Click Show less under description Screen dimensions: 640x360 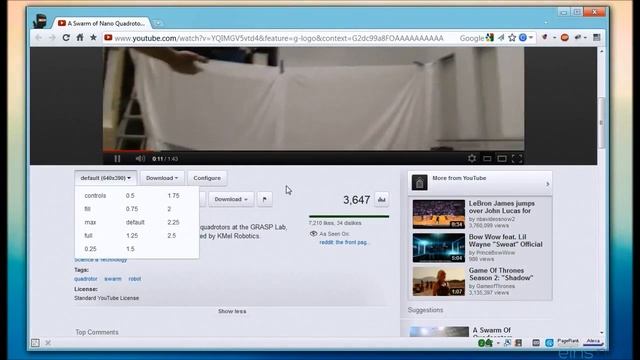tap(232, 311)
